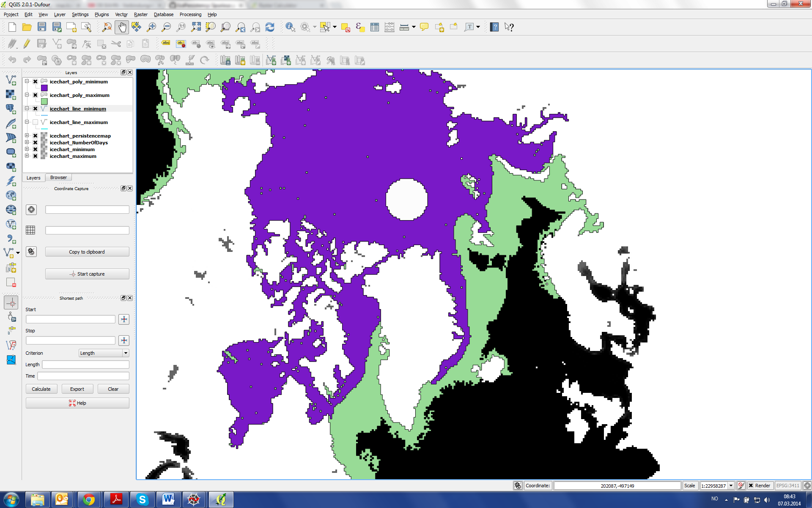Image resolution: width=812 pixels, height=508 pixels.
Task: Open Shortest path Help button
Action: pyautogui.click(x=77, y=403)
